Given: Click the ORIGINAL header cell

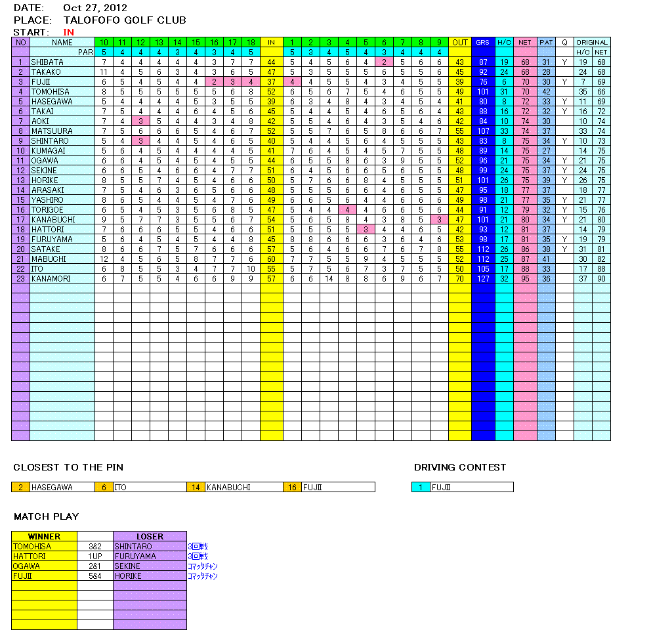Looking at the screenshot, I should coord(592,43).
